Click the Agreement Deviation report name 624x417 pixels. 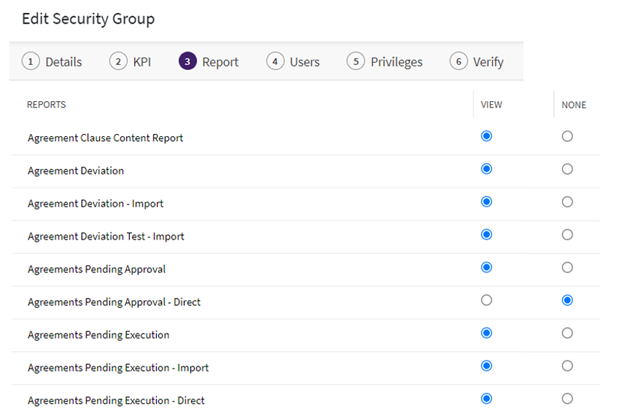click(x=76, y=171)
